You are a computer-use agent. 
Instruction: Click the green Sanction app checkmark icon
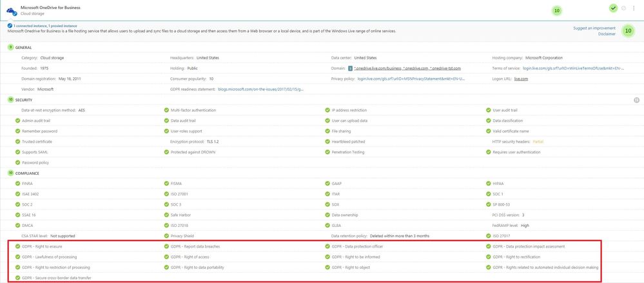pos(613,8)
